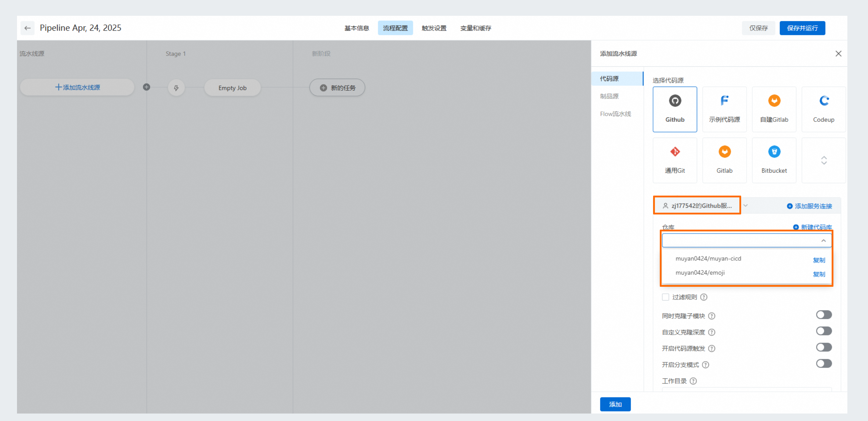Click the chevron beside the service connection
The height and width of the screenshot is (421, 868).
[745, 205]
